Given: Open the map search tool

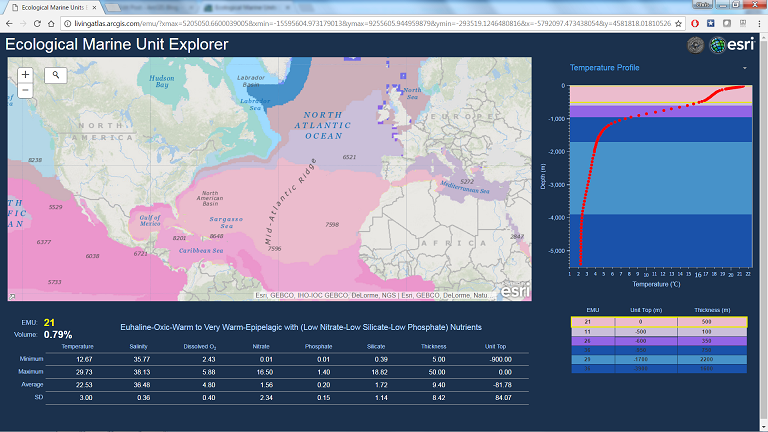Looking at the screenshot, I should point(56,74).
